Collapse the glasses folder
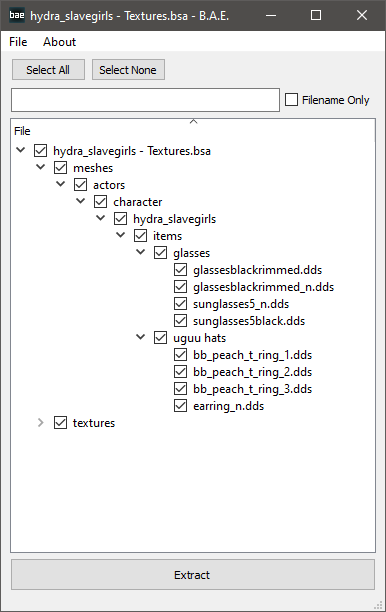This screenshot has height=612, width=386. click(x=141, y=252)
